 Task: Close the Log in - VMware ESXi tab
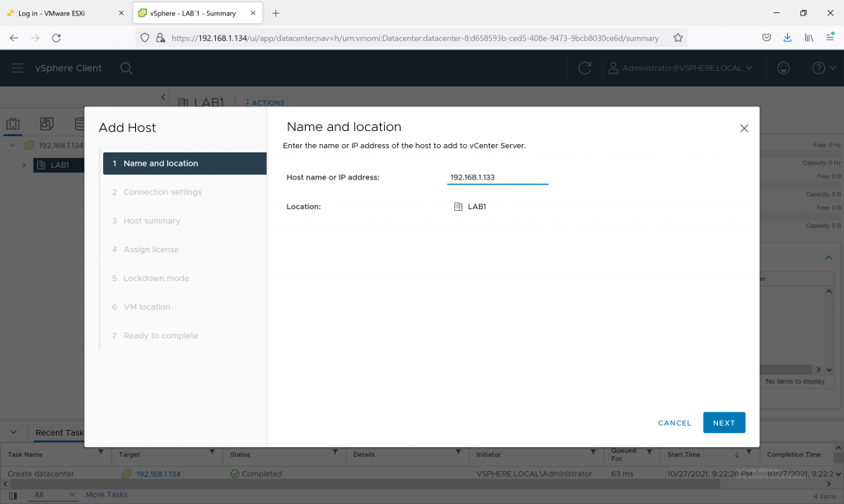[121, 13]
